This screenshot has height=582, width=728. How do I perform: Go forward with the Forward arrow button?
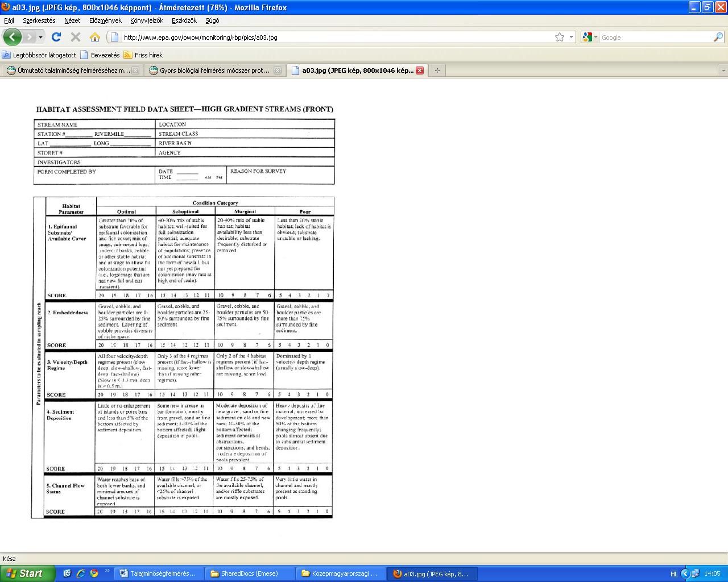point(29,37)
